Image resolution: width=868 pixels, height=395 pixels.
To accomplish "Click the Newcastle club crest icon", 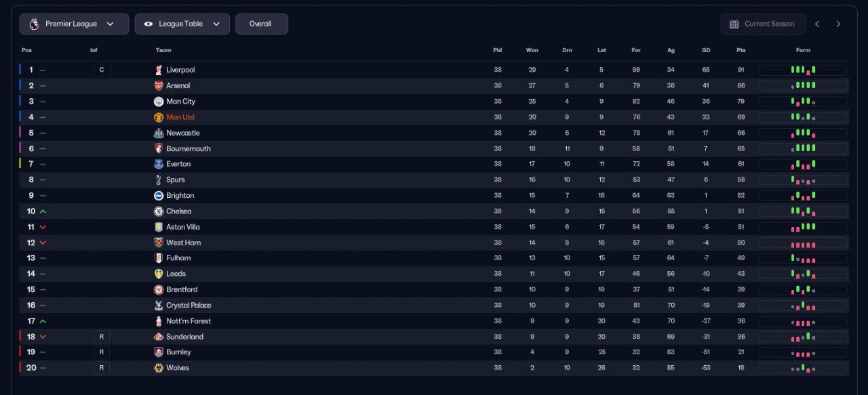I will pyautogui.click(x=159, y=133).
